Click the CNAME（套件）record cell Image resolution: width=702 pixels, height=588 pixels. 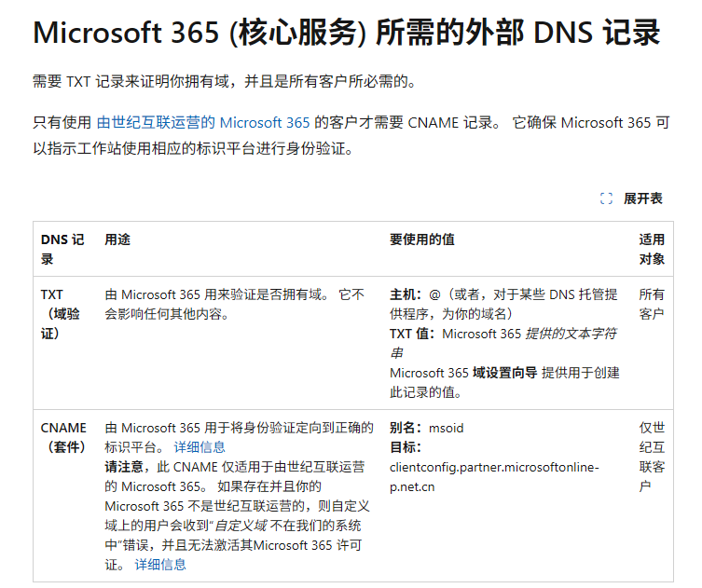pos(63,437)
